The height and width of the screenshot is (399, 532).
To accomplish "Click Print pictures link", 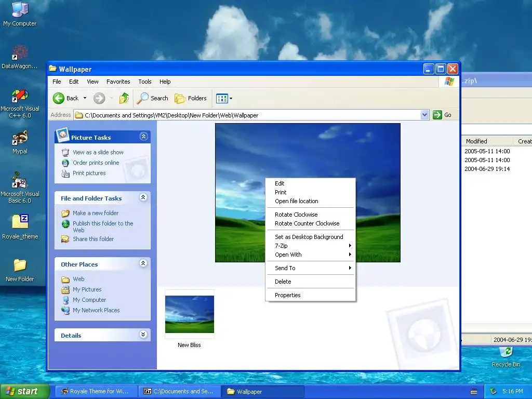I will click(x=89, y=173).
